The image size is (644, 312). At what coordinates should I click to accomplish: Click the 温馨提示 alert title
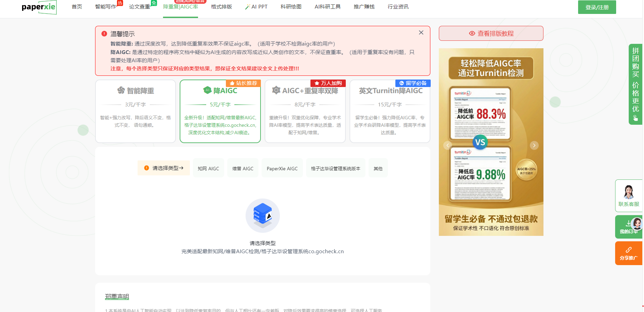pos(123,34)
